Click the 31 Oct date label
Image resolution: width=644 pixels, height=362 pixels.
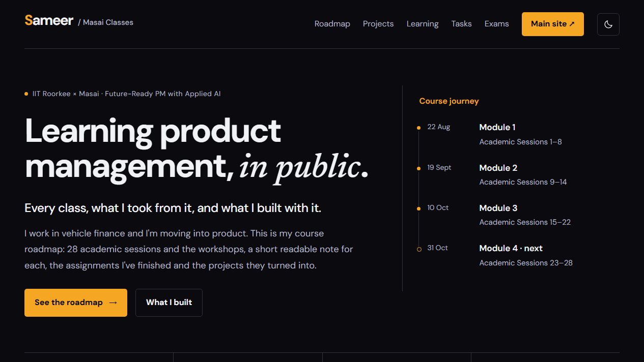pos(438,248)
